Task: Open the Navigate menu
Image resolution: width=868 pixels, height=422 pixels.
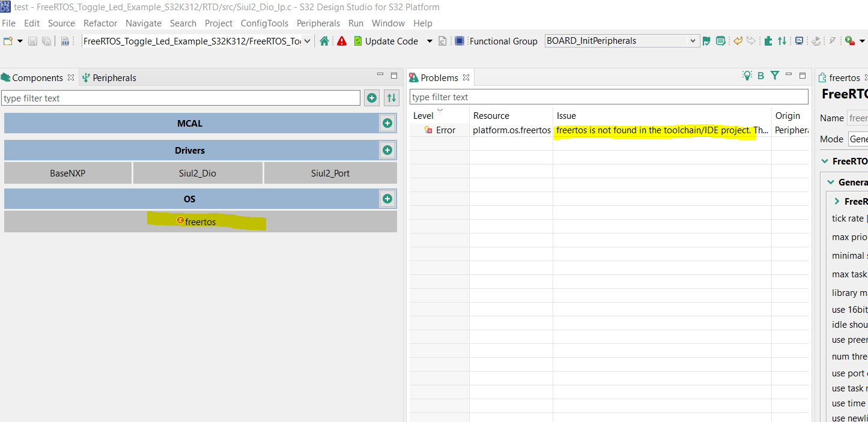Action: (144, 23)
